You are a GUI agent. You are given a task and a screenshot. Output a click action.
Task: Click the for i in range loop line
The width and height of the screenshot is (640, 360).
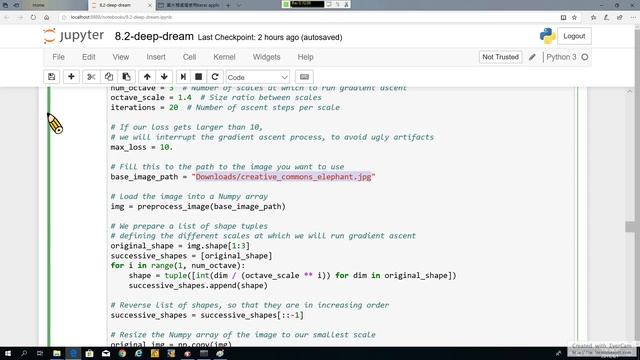pos(178,265)
